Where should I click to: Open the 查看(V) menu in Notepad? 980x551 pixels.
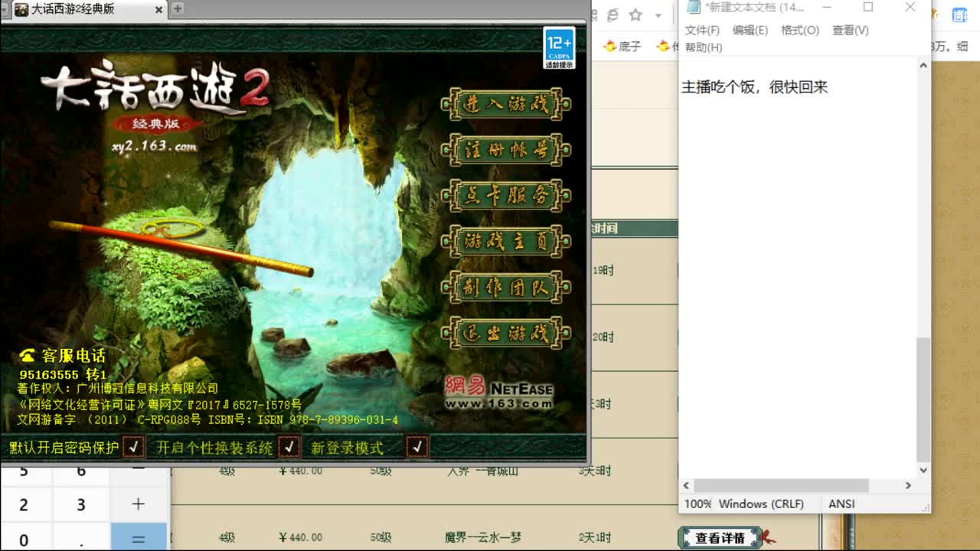coord(851,30)
